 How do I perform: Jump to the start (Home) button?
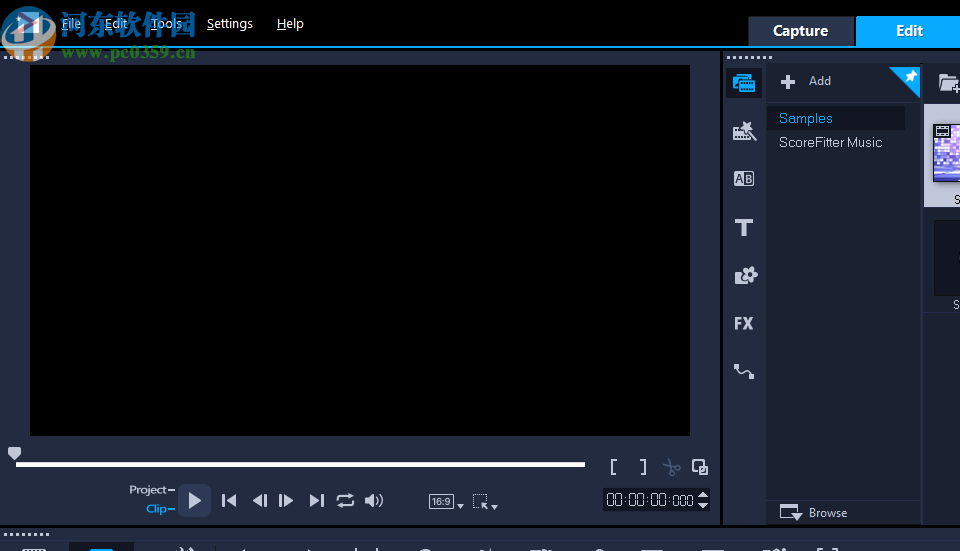coord(229,501)
